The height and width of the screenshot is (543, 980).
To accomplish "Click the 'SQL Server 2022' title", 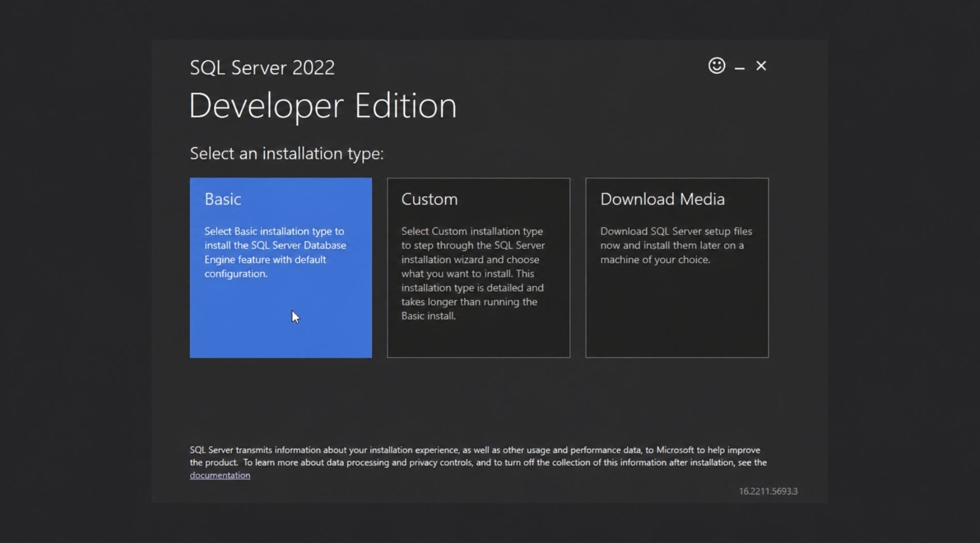I will click(262, 68).
